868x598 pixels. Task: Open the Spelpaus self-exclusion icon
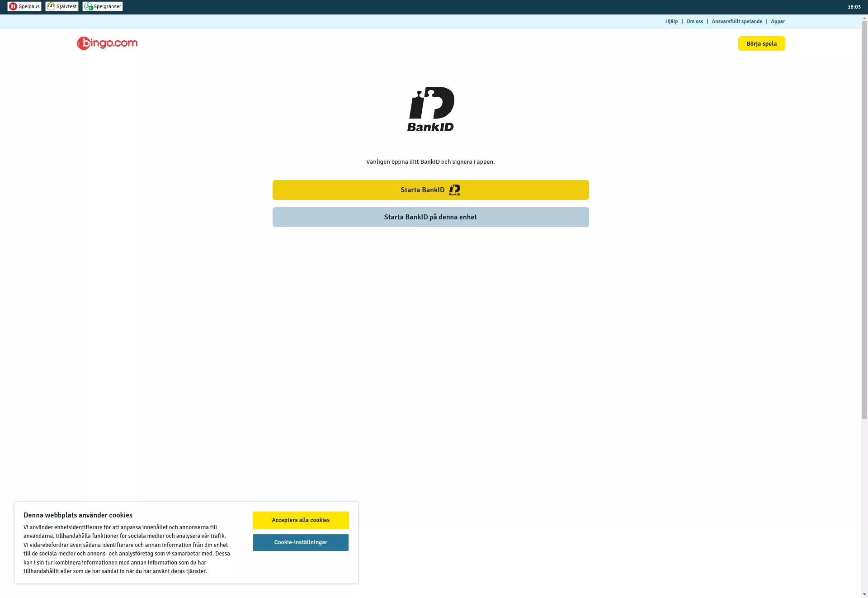24,6
